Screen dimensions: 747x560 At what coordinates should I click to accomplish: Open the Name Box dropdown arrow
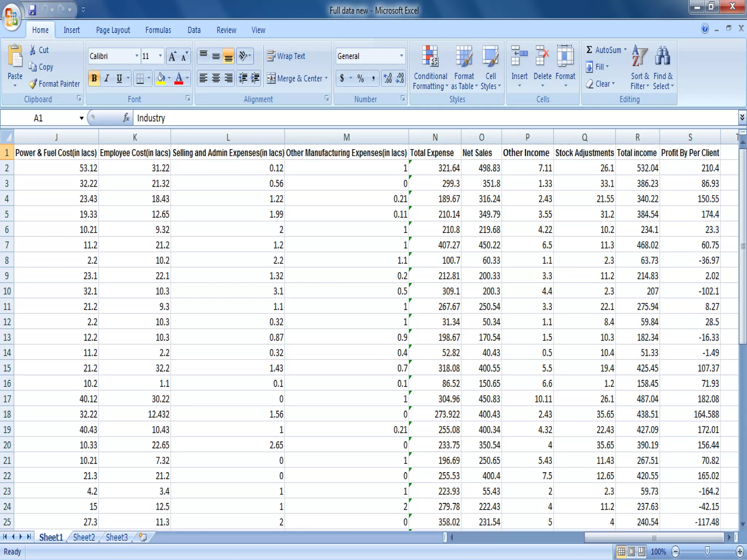click(x=81, y=118)
